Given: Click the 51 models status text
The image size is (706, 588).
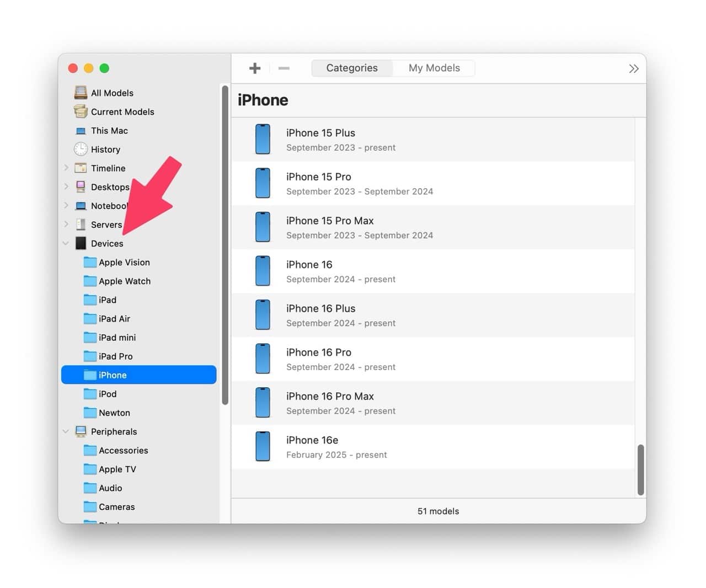Looking at the screenshot, I should [x=438, y=511].
